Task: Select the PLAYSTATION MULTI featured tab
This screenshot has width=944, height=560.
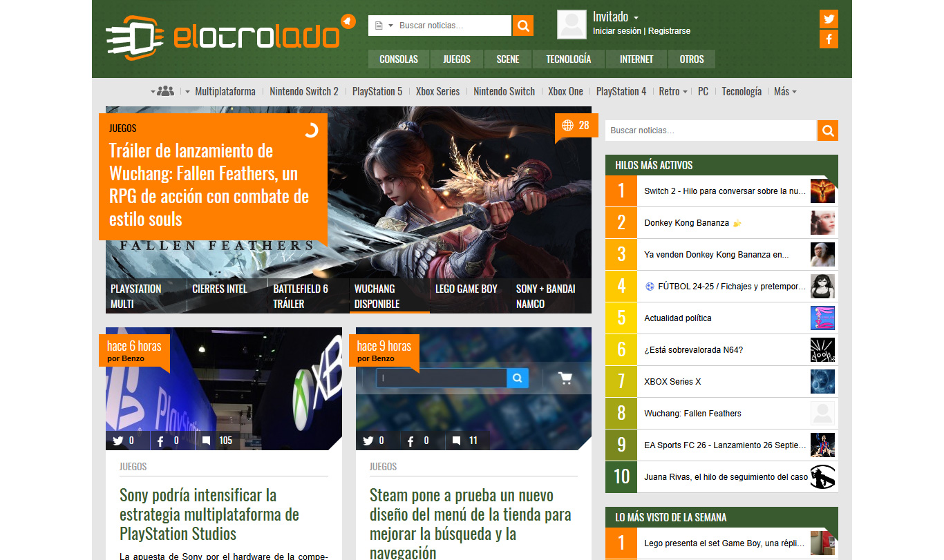Action: click(x=146, y=296)
